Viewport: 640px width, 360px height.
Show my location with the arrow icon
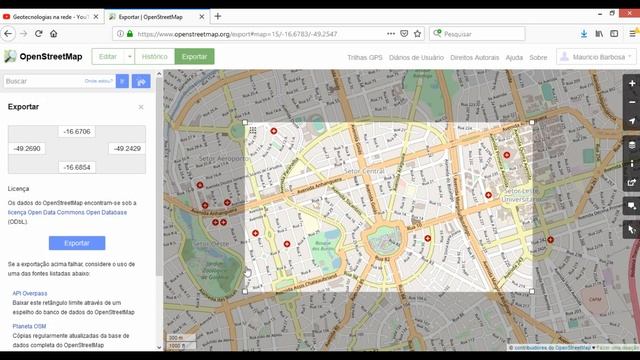tap(632, 121)
